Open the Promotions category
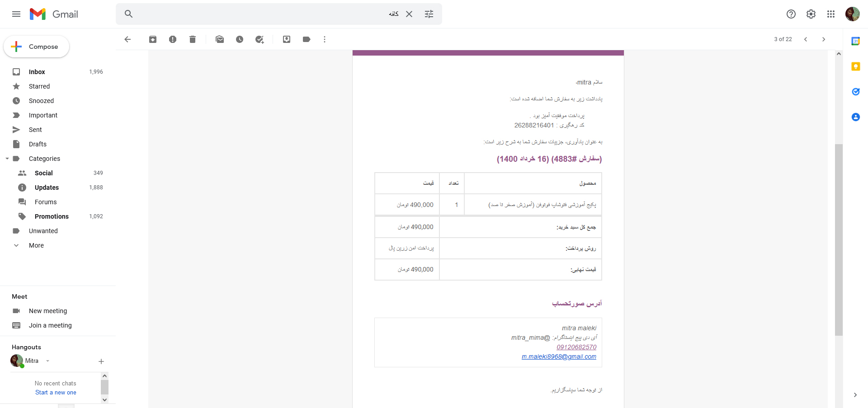The width and height of the screenshot is (868, 408). [x=52, y=216]
